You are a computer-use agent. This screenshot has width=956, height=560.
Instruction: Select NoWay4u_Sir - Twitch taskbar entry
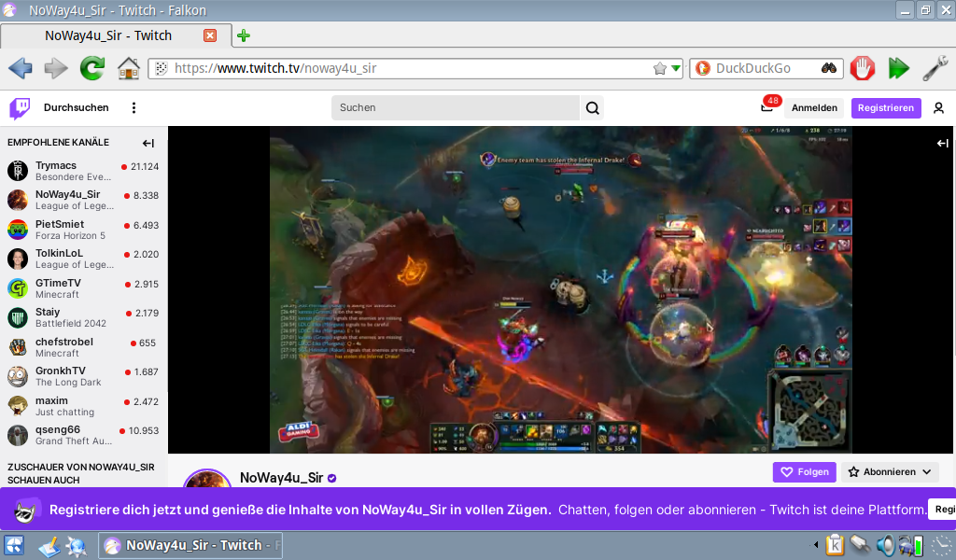[x=190, y=545]
